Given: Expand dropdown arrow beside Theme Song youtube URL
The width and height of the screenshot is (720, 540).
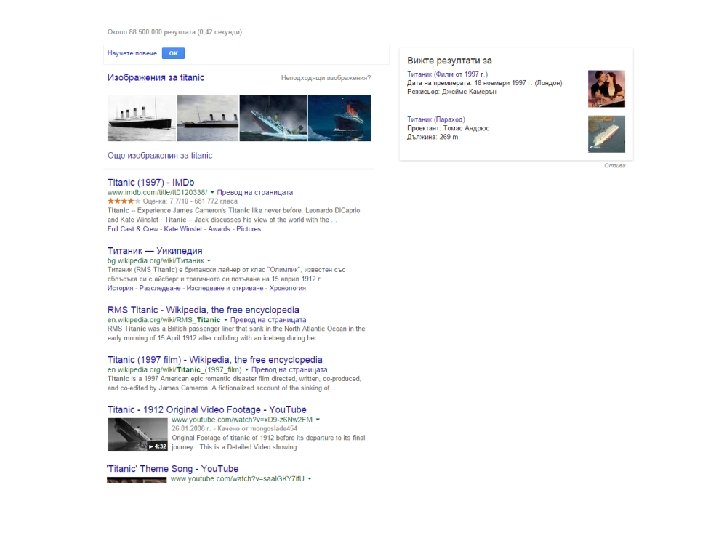Looking at the screenshot, I should point(309,479).
